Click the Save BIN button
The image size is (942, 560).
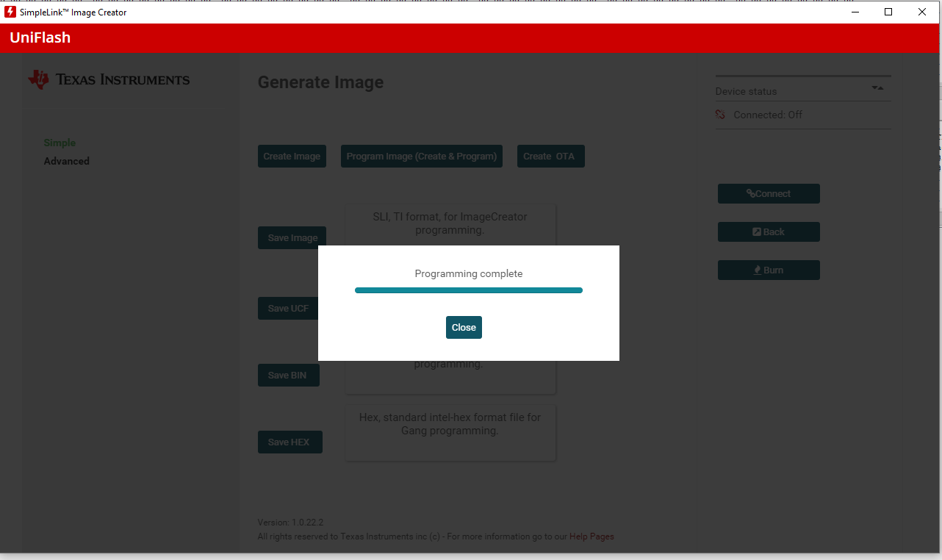(288, 376)
